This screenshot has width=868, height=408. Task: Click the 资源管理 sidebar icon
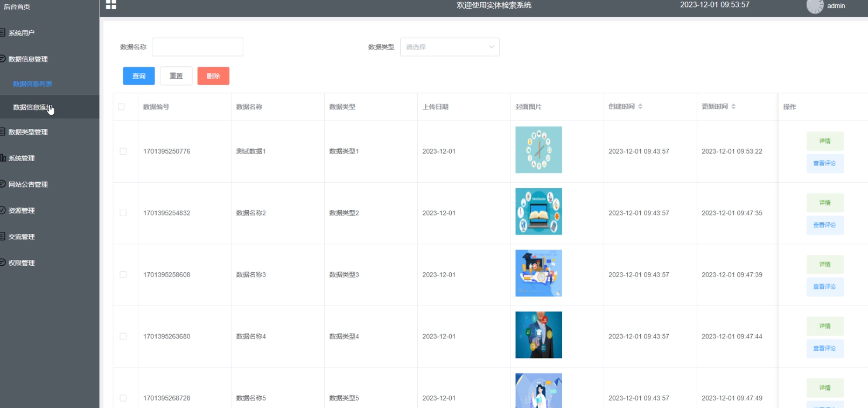(x=3, y=210)
